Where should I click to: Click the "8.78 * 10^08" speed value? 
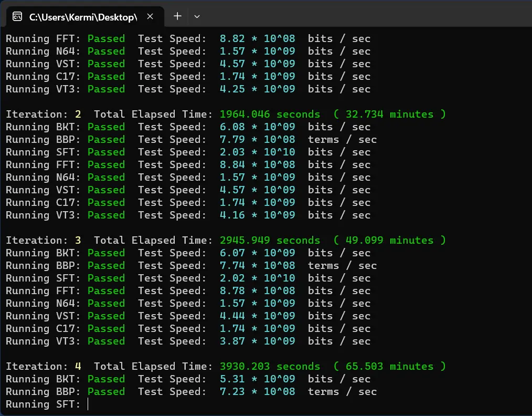pos(257,290)
